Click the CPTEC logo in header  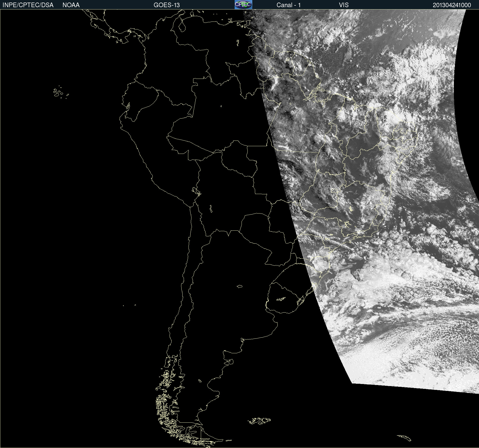243,5
